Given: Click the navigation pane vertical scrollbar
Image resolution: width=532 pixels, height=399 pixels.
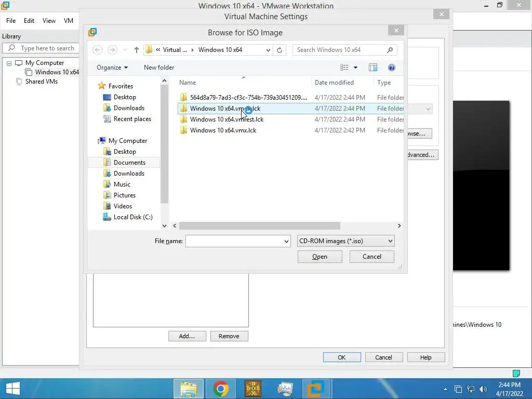Looking at the screenshot, I should [164, 144].
